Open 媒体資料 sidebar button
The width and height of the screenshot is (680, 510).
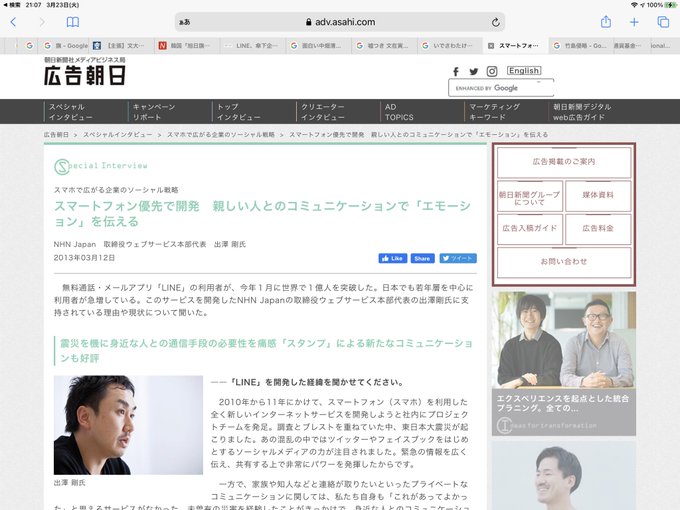(x=598, y=196)
